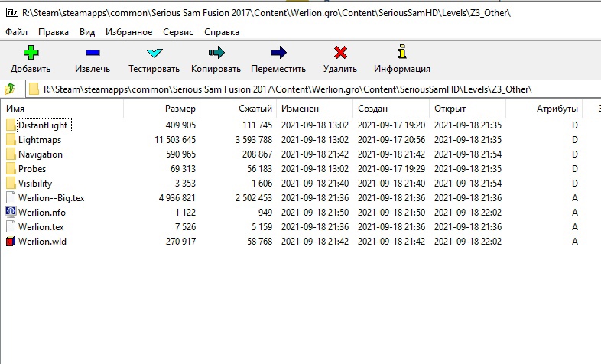Select the DistantLight folder name
This screenshot has height=364, width=601.
coord(43,125)
